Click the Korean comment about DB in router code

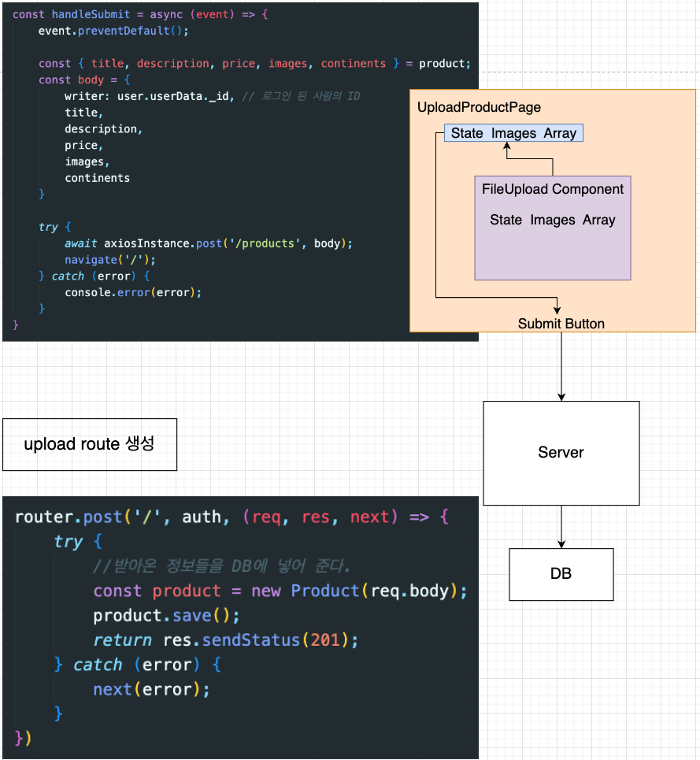click(222, 565)
